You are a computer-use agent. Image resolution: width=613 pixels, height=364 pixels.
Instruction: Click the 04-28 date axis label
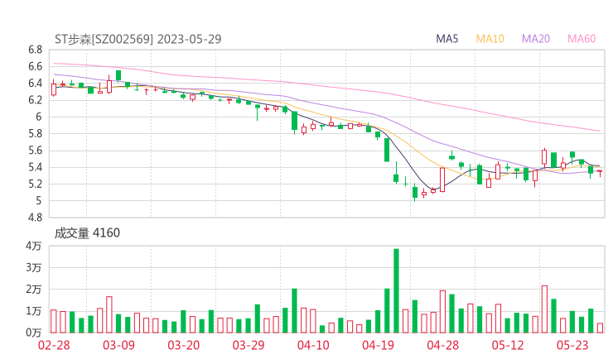click(443, 345)
